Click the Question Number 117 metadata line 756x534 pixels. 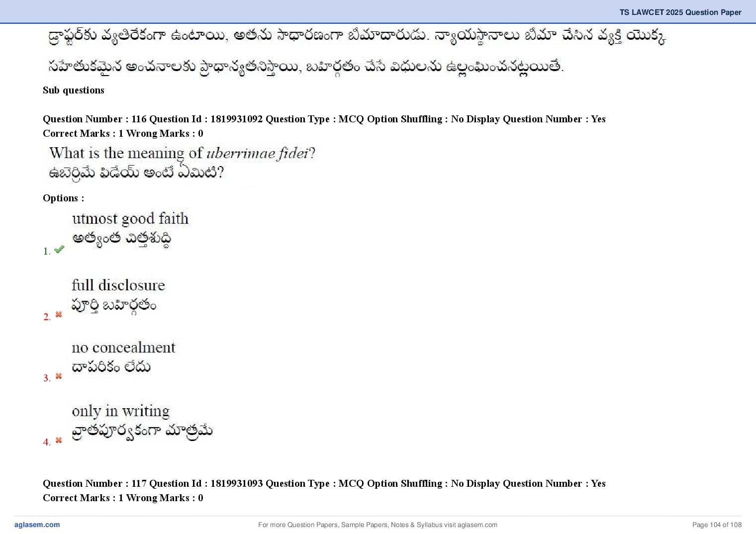(324, 483)
